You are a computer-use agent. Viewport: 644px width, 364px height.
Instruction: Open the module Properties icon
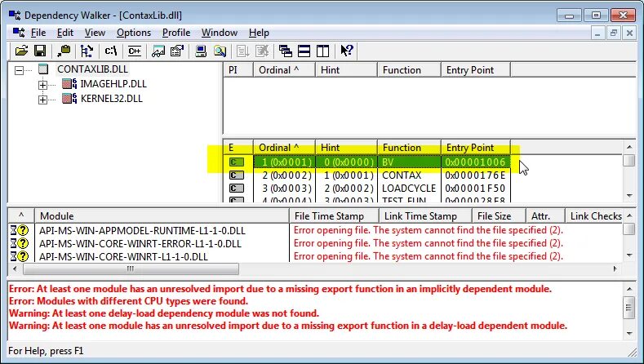177,51
